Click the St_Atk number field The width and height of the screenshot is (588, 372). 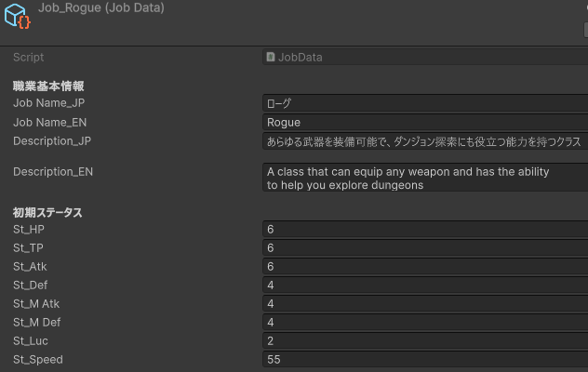click(x=425, y=267)
